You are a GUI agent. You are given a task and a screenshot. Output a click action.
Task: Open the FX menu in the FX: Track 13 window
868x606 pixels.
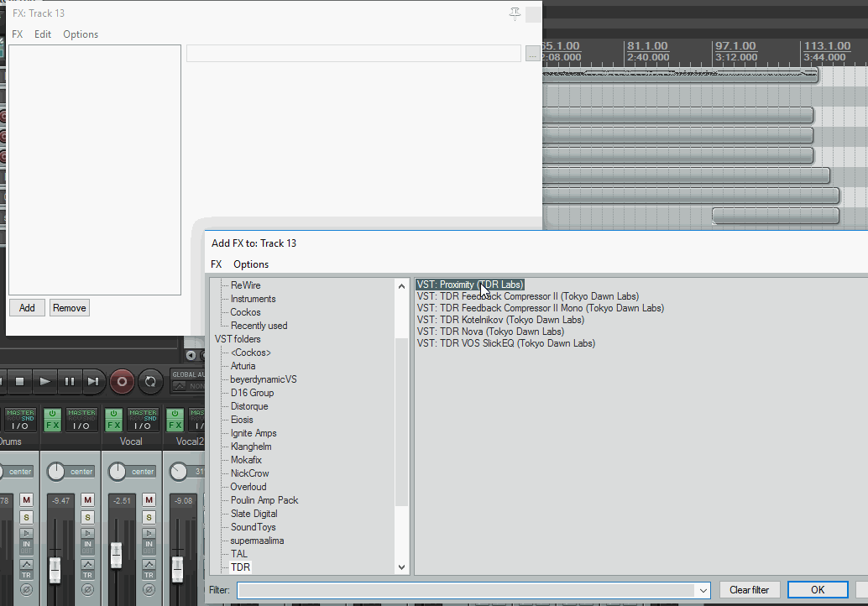(x=17, y=34)
